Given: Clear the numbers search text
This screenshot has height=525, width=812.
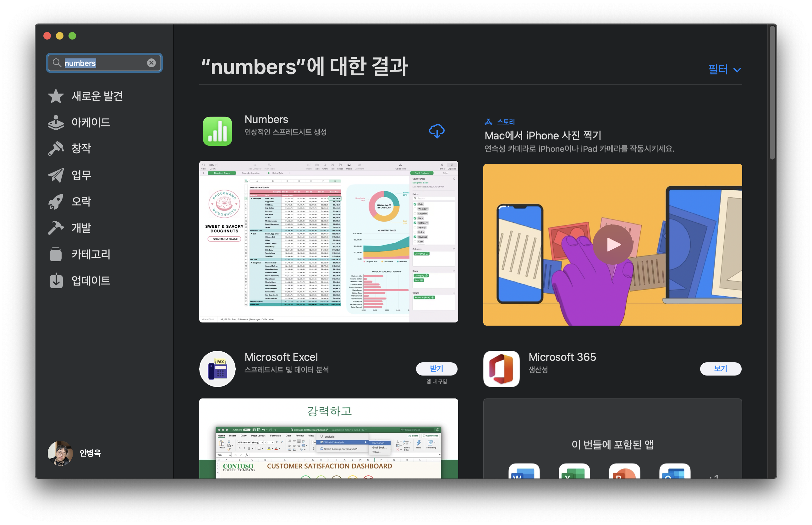Looking at the screenshot, I should [x=151, y=63].
